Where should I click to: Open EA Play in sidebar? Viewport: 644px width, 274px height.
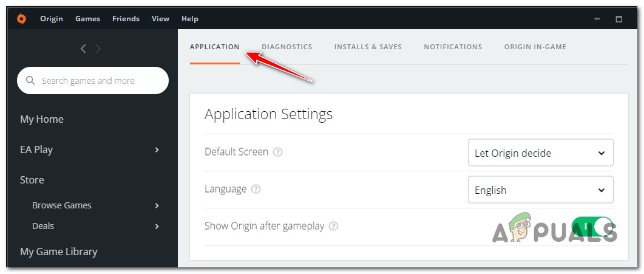pos(36,150)
